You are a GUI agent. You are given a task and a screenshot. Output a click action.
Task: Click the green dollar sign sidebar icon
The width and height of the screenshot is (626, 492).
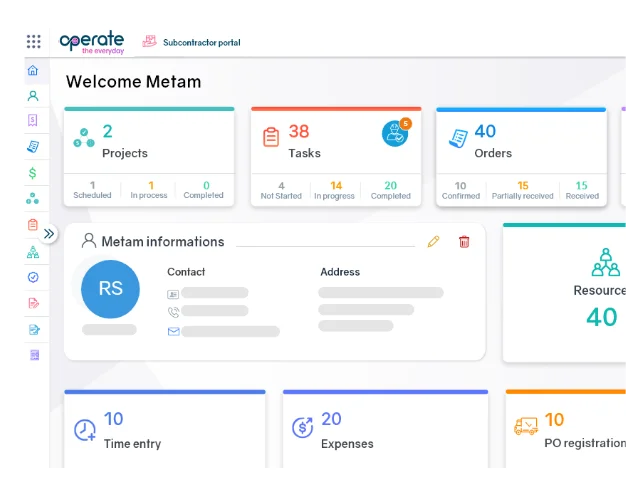click(33, 173)
